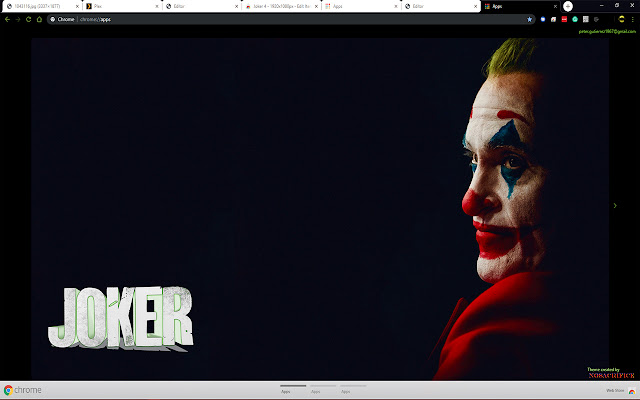Switch to the Plex tab

coord(121,6)
